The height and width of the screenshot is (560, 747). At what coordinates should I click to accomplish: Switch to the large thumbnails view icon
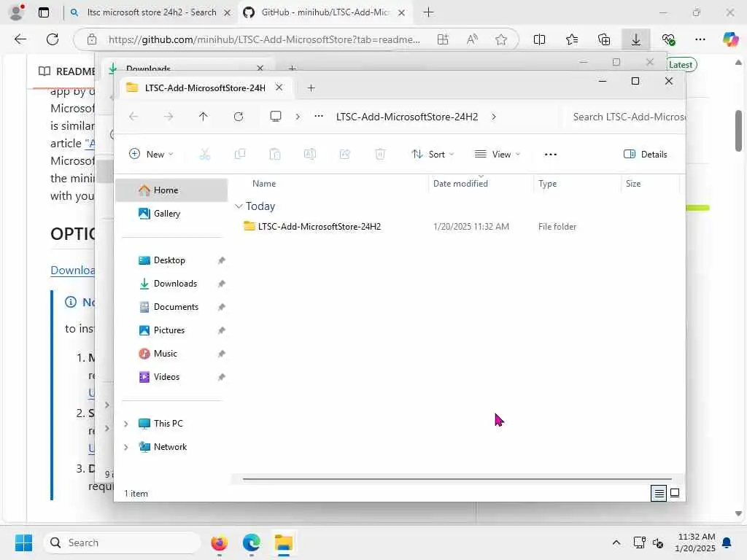pos(675,494)
